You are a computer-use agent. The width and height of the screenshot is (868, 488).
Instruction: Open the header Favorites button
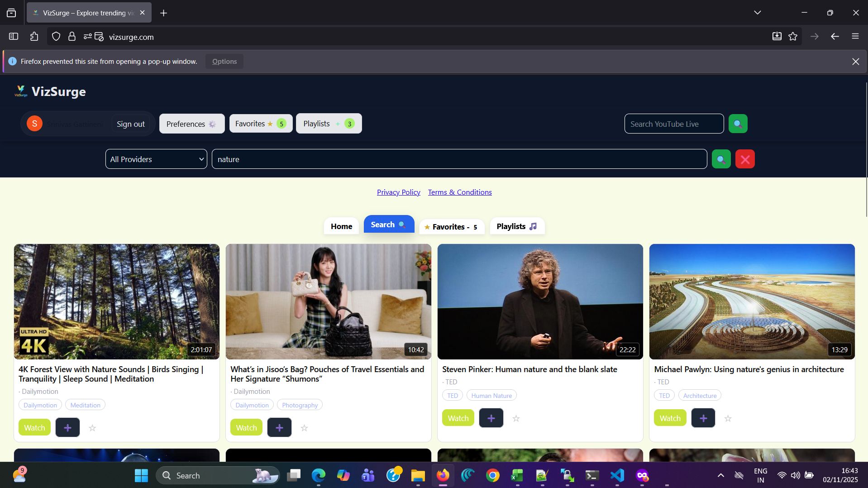click(x=261, y=124)
